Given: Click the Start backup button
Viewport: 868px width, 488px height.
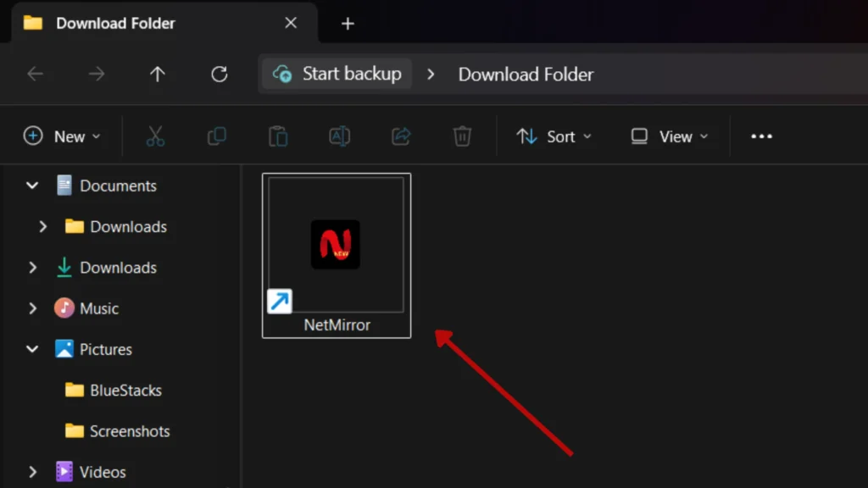Looking at the screenshot, I should [x=337, y=75].
